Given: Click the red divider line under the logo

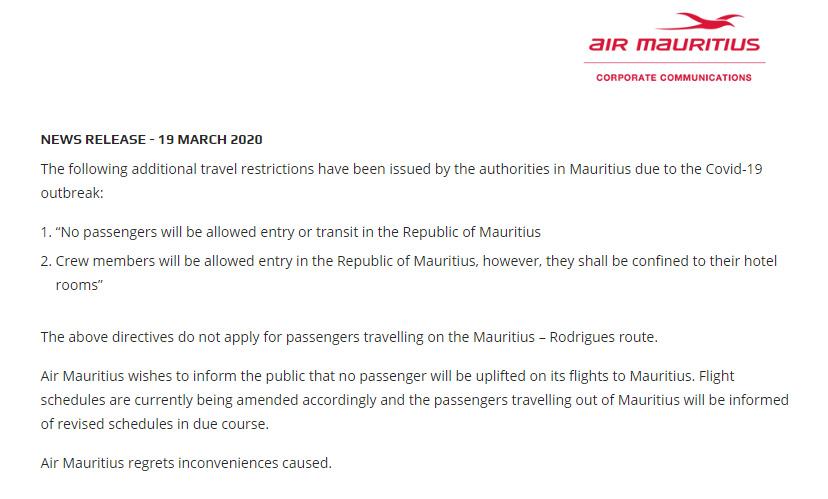Looking at the screenshot, I should pos(674,63).
